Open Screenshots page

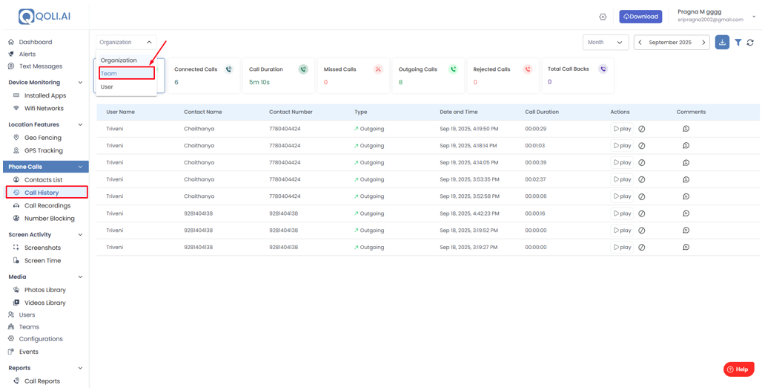pyautogui.click(x=43, y=248)
